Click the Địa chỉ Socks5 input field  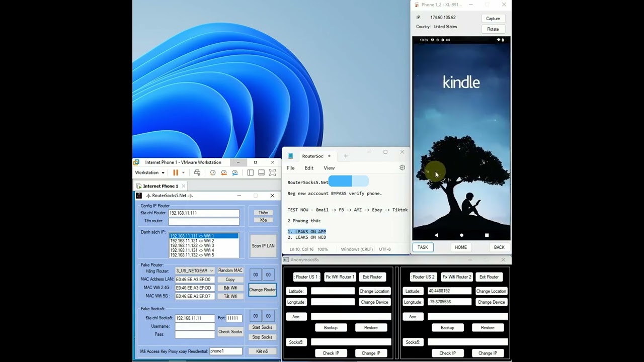[195, 318]
